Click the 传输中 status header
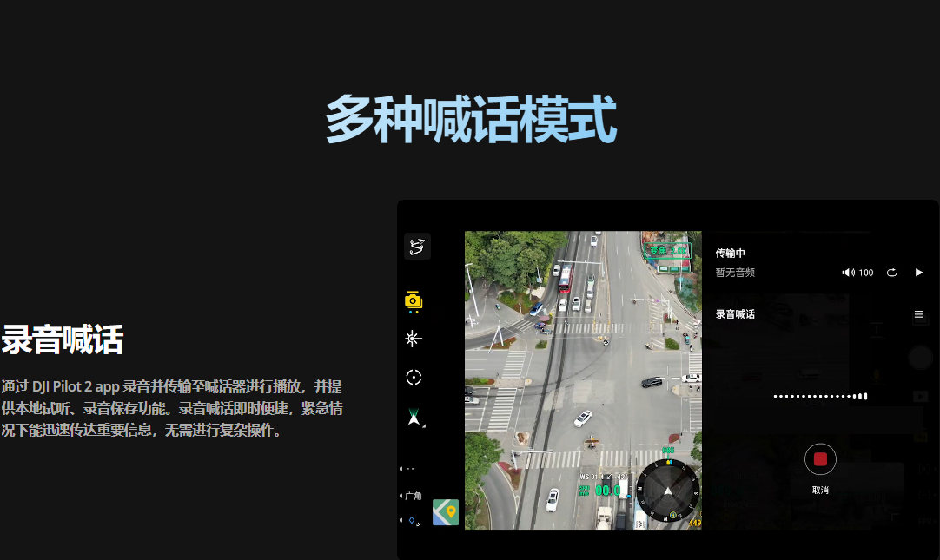Screen dimensions: 940x560 [x=730, y=254]
